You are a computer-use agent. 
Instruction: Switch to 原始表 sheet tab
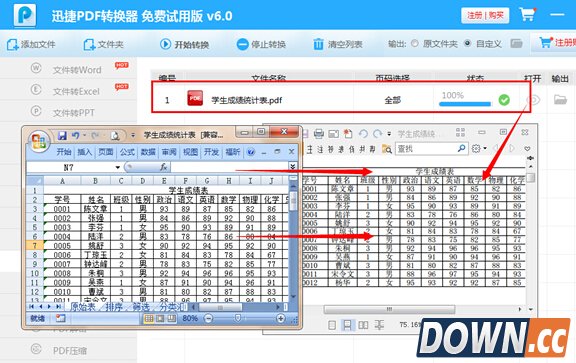pos(82,307)
